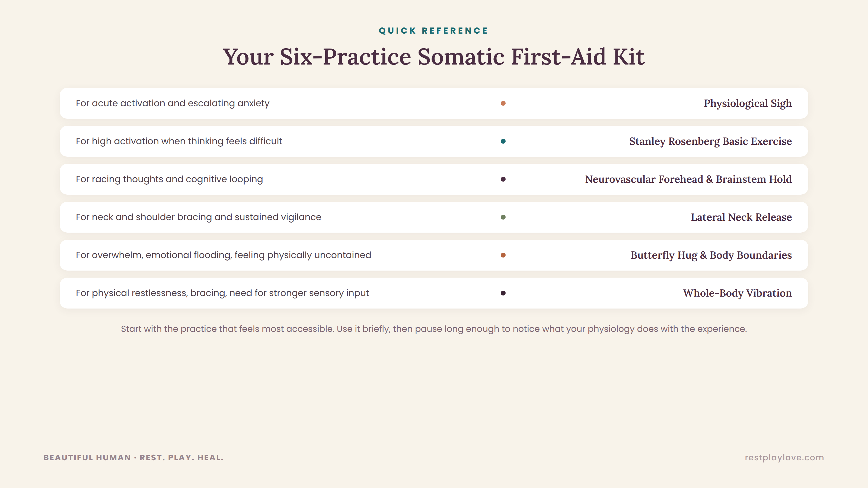Click the green dot beside Lateral Neck Release
Screen dimensions: 868x488
[x=503, y=217]
